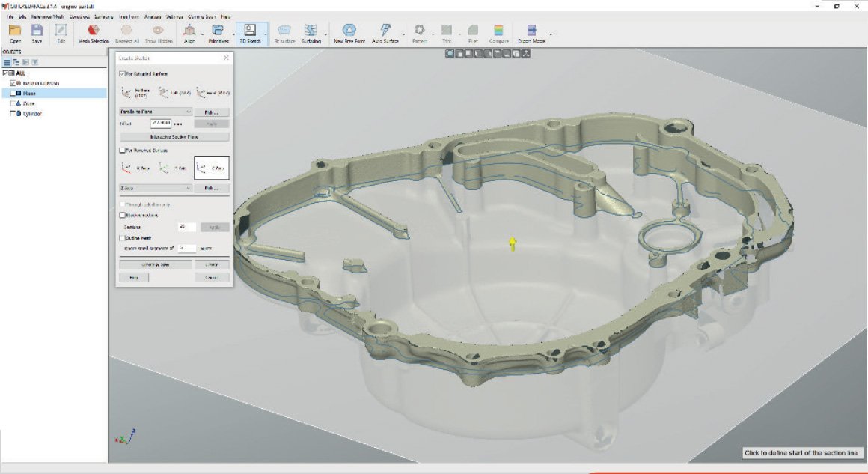Click Interactive Section Plane button

pos(174,136)
